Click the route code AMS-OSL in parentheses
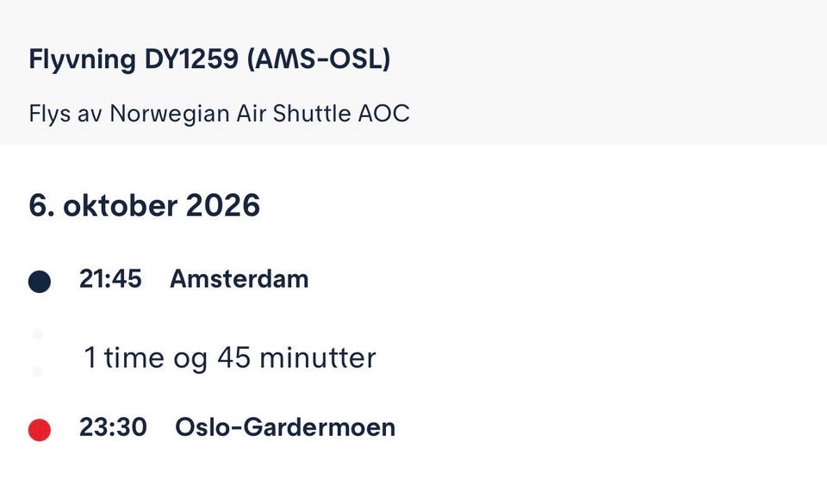Image resolution: width=827 pixels, height=504 pixels. point(319,59)
